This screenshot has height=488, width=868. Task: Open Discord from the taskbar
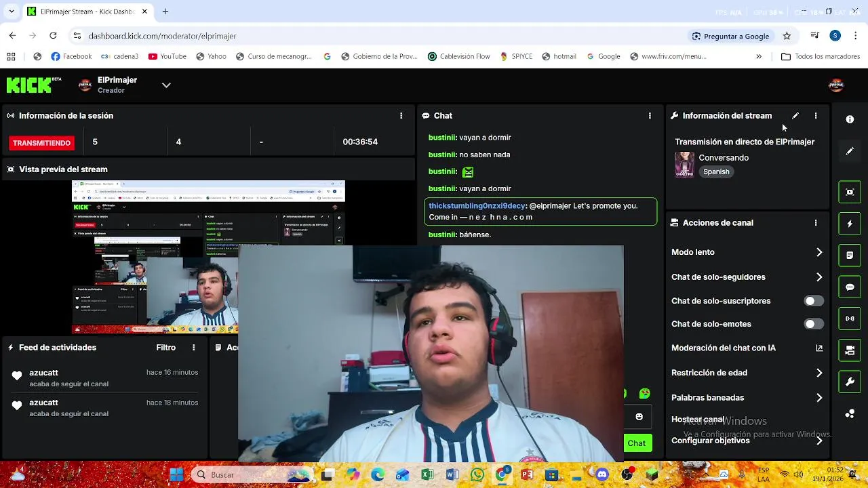click(x=602, y=474)
